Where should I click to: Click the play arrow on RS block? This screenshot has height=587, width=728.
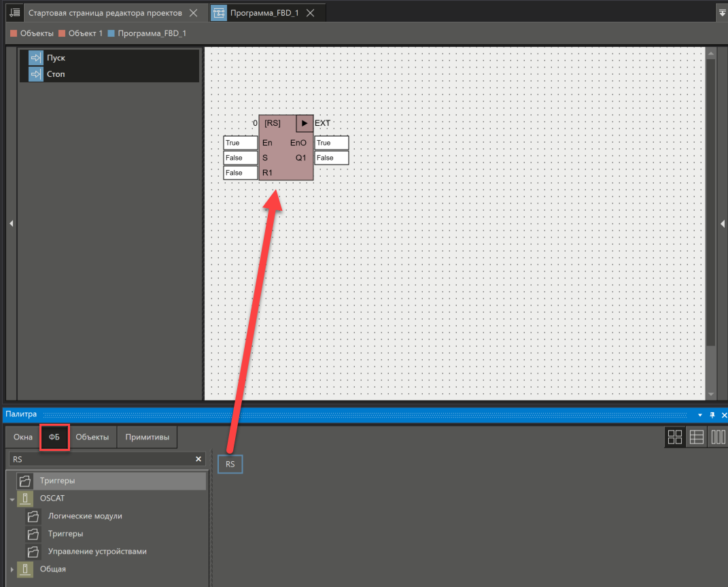305,123
